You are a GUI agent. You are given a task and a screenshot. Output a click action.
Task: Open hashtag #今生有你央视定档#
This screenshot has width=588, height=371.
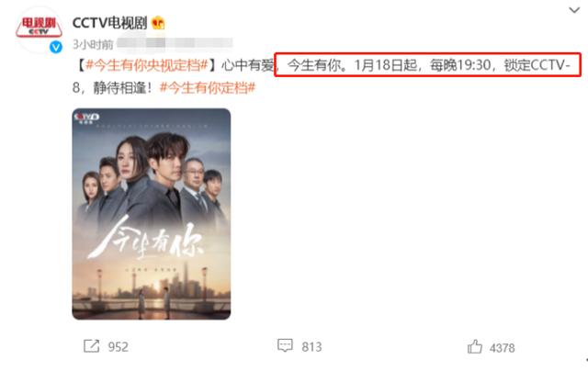point(147,65)
